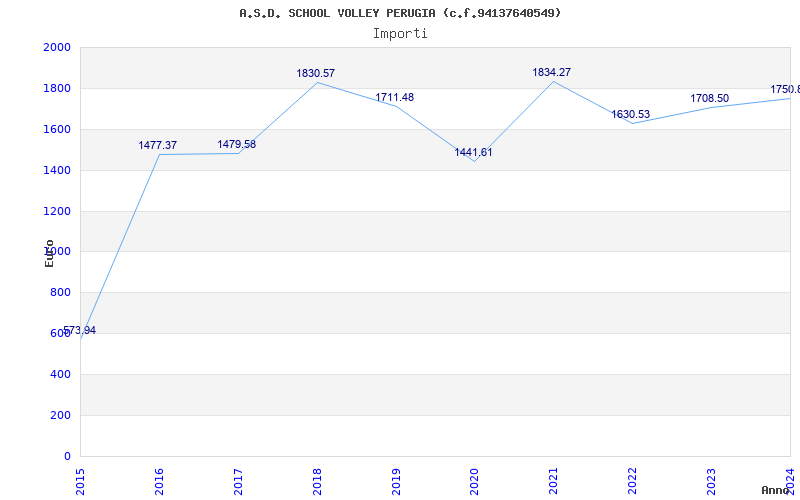Image resolution: width=800 pixels, height=500 pixels.
Task: Click the x-axis year 2022
Action: [x=632, y=481]
